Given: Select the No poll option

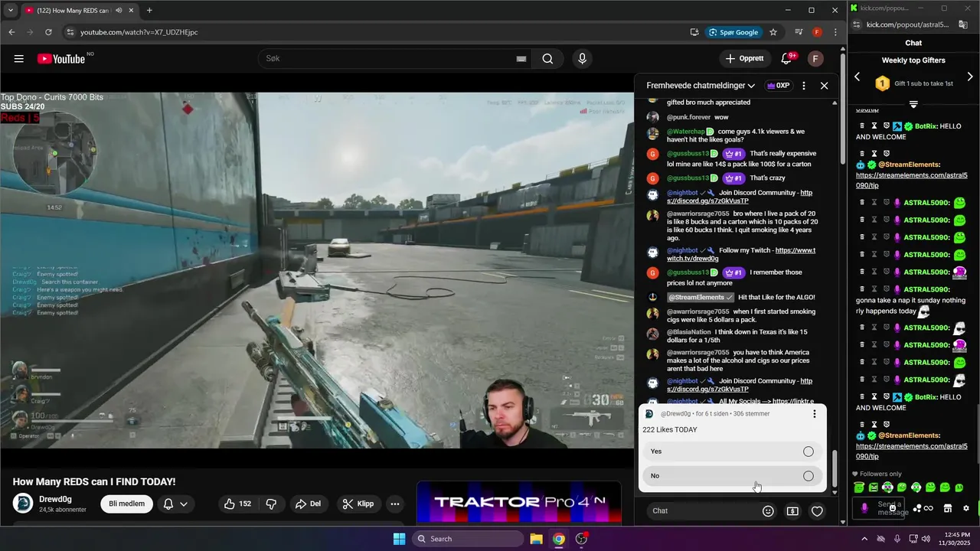Looking at the screenshot, I should tap(732, 476).
